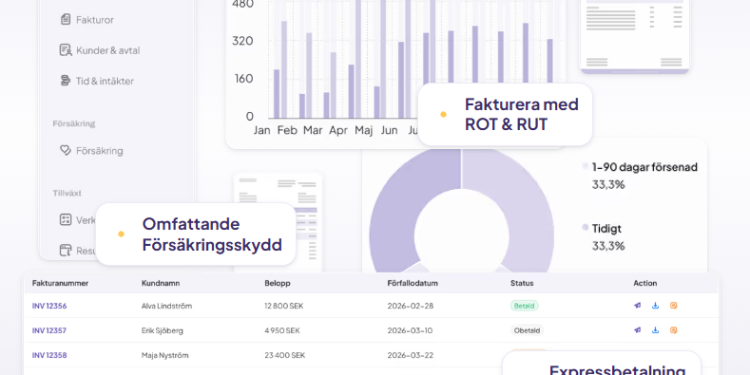
Task: Click the amount 23 400 SEK
Action: tap(285, 355)
